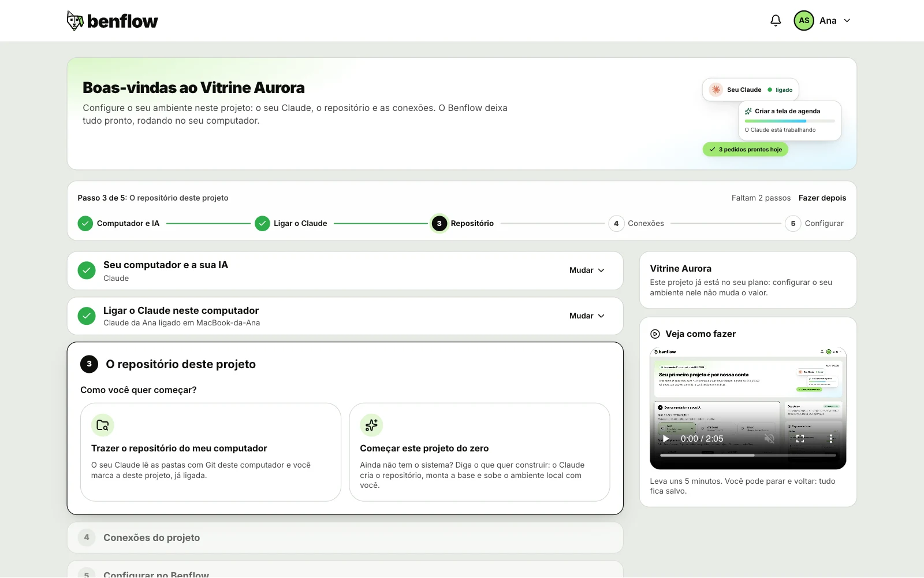Click the 3 pedidos prontos hoje pill
Image resolution: width=924 pixels, height=578 pixels.
coord(746,150)
